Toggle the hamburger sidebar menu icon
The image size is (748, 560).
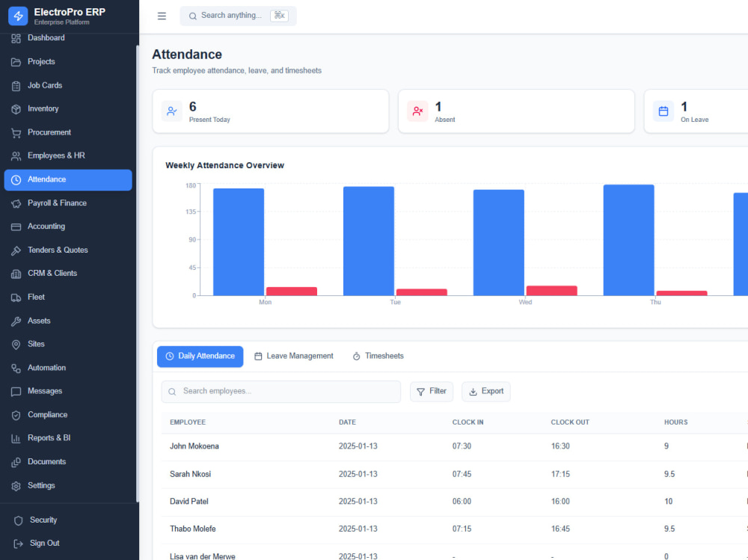click(162, 16)
